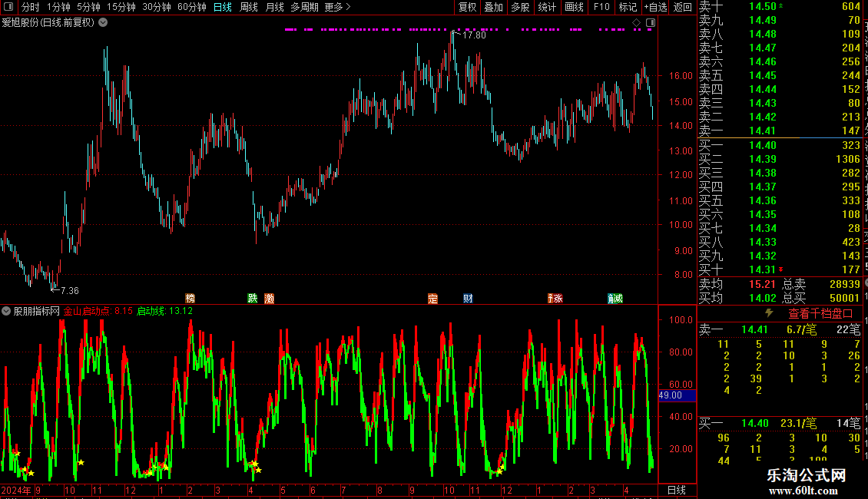The width and height of the screenshot is (868, 499).
Task: Click the 复权 button
Action: pyautogui.click(x=467, y=7)
